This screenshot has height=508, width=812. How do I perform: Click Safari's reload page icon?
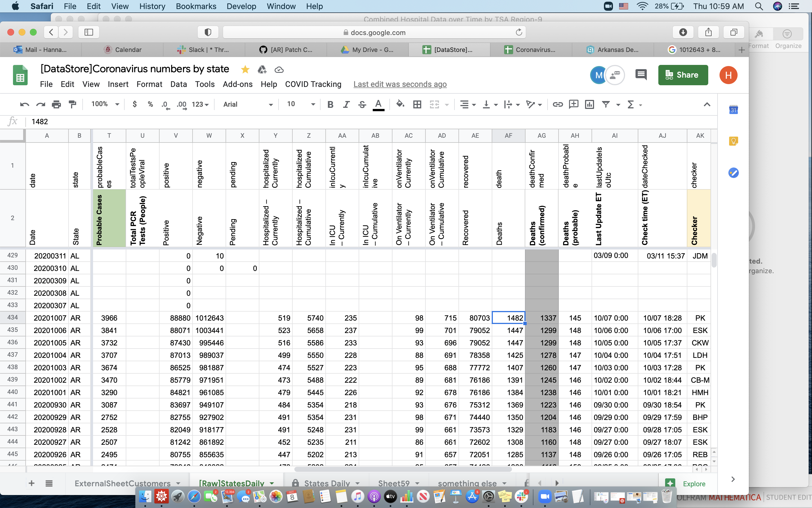(x=519, y=32)
